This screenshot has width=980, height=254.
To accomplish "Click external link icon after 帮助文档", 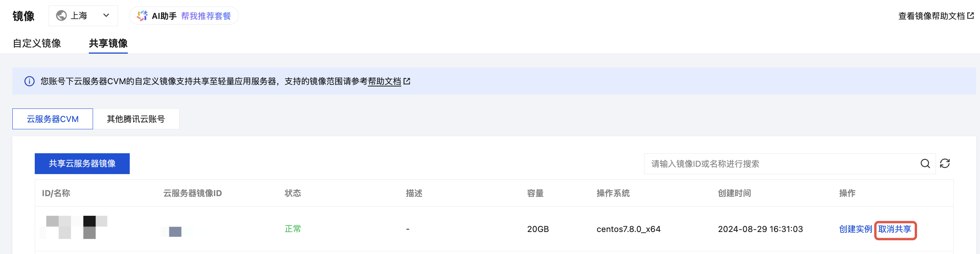I will click(x=407, y=81).
